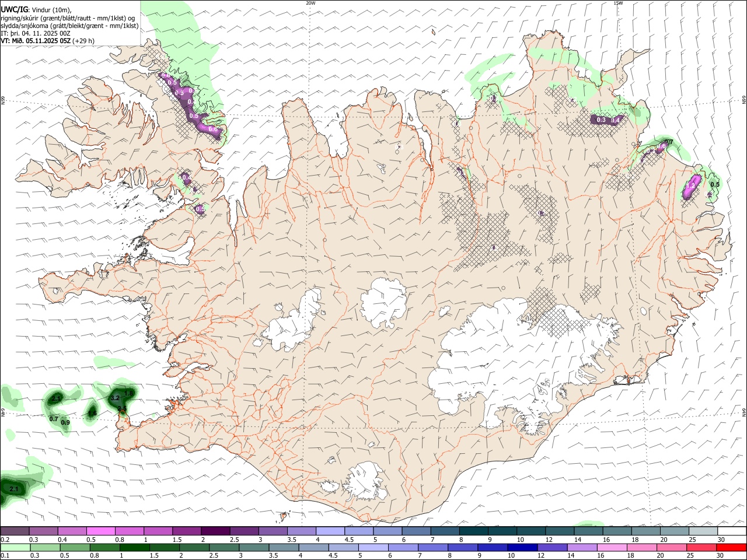Click the '15W' longitude label at top

click(x=618, y=3)
